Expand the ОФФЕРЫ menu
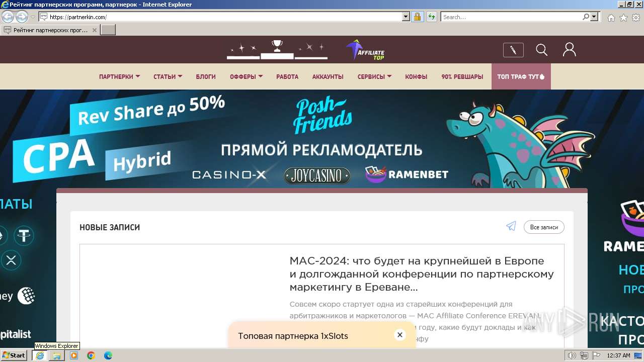 pos(246,77)
